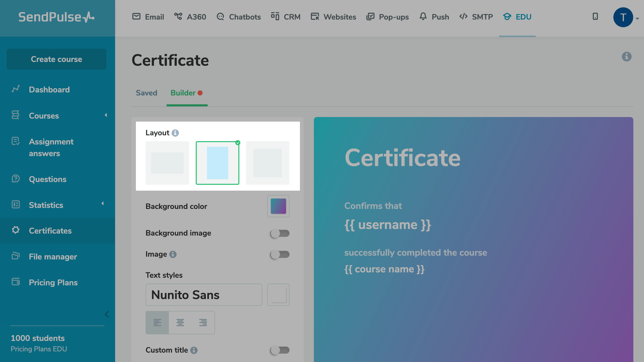Click the info icon beside Image
The width and height of the screenshot is (644, 362).
point(173,254)
